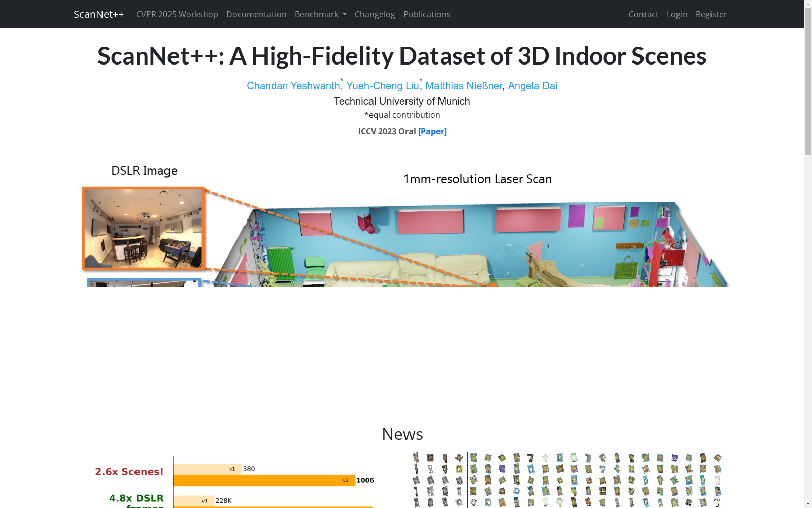
Task: View the Publications page
Action: pyautogui.click(x=426, y=14)
